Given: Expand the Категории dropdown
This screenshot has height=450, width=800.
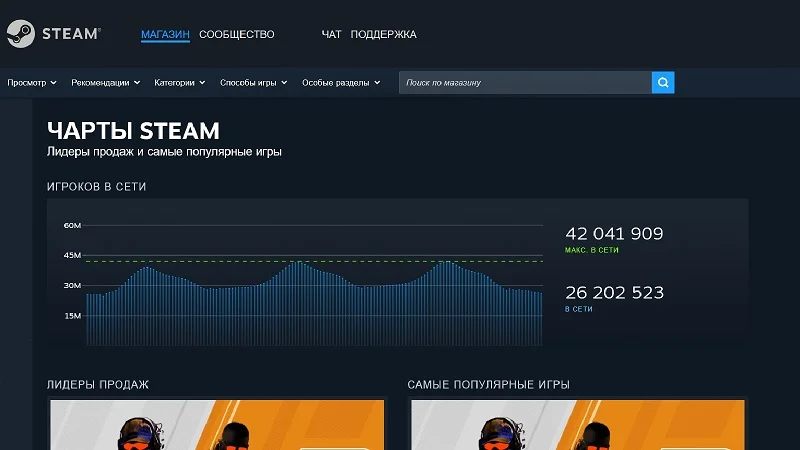Looking at the screenshot, I should (x=180, y=83).
